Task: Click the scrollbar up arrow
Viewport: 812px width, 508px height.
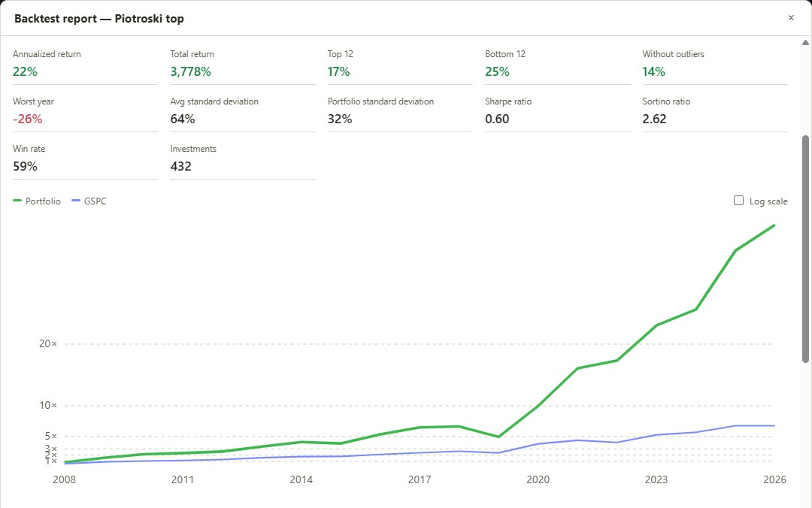Action: pyautogui.click(x=805, y=43)
